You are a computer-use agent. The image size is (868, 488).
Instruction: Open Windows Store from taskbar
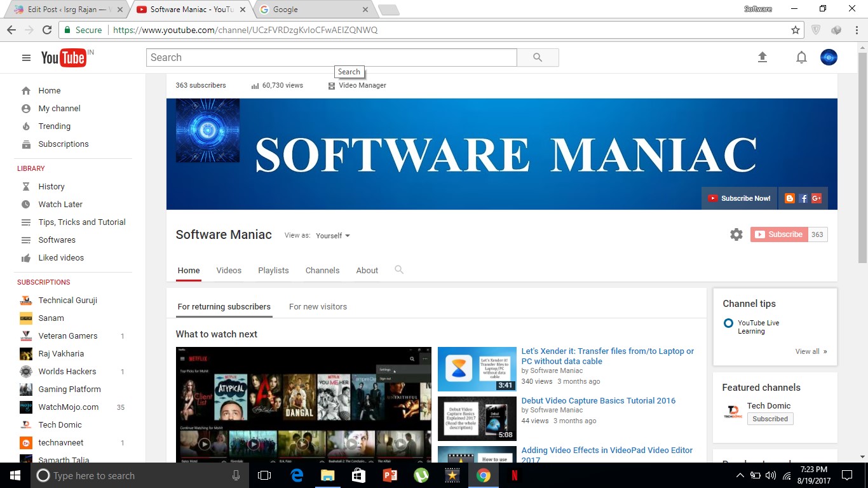(358, 475)
